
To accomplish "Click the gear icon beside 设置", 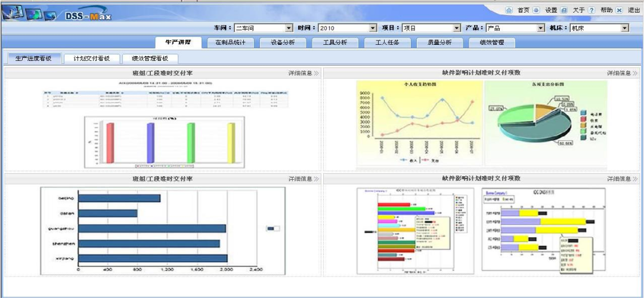I will pyautogui.click(x=537, y=10).
